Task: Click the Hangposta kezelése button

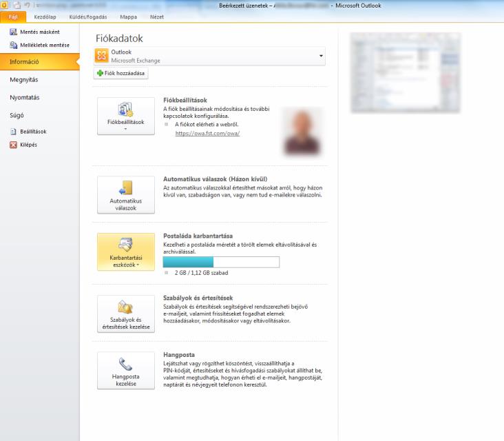Action: coord(126,371)
